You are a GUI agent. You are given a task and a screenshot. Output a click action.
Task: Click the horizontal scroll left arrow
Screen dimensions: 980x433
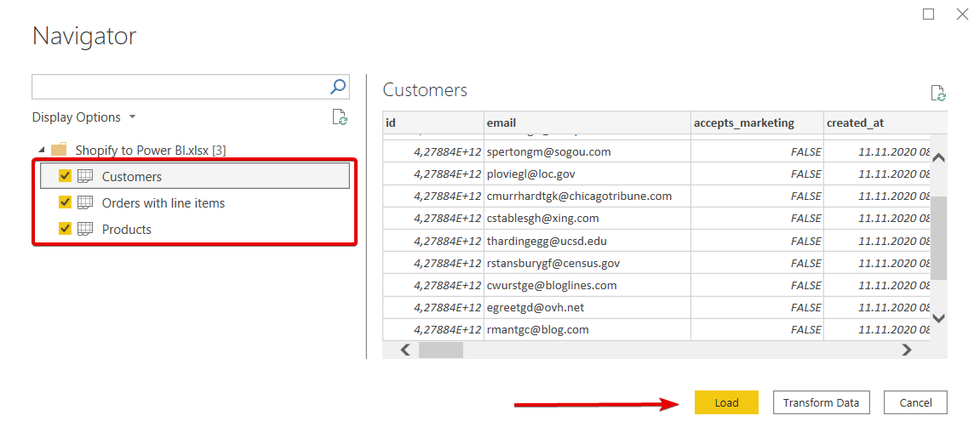tap(405, 350)
